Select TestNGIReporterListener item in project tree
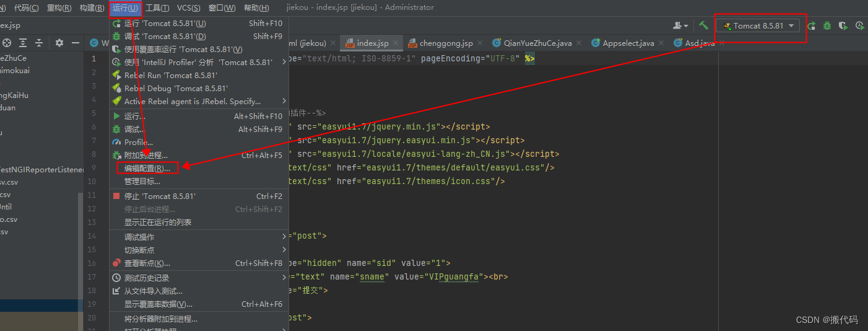This screenshot has width=868, height=331. click(41, 169)
